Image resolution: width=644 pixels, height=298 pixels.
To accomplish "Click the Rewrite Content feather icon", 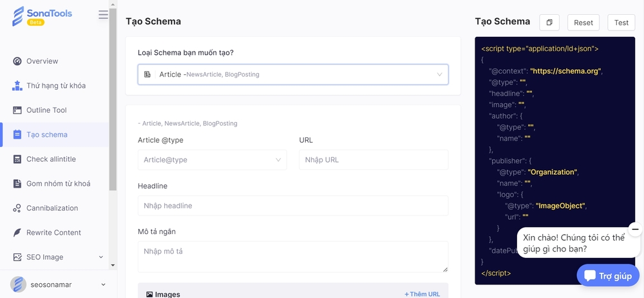I will coord(17,233).
